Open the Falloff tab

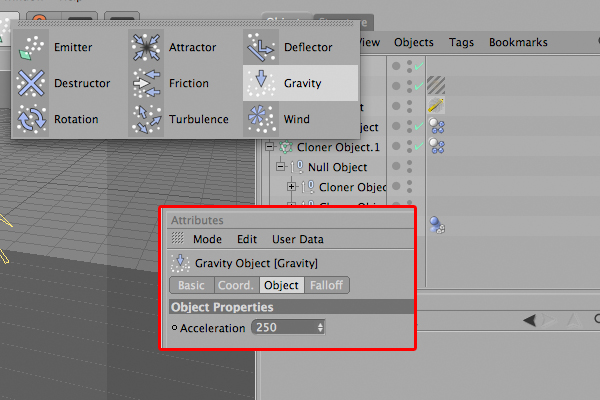326,285
